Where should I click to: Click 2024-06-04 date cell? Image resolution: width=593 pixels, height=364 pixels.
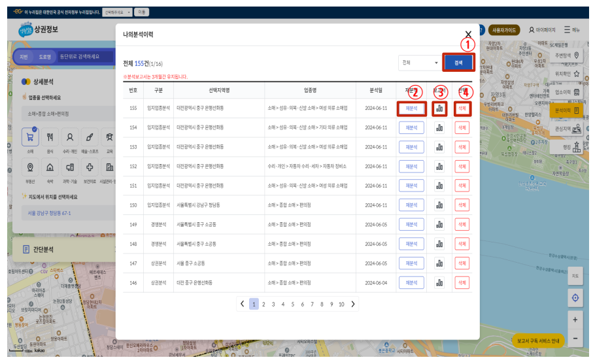point(376,283)
